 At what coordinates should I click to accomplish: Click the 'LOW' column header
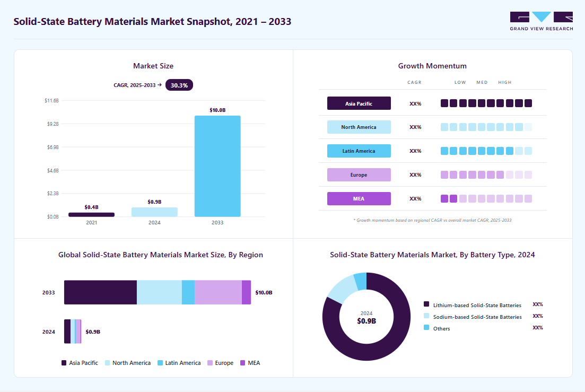(x=460, y=82)
